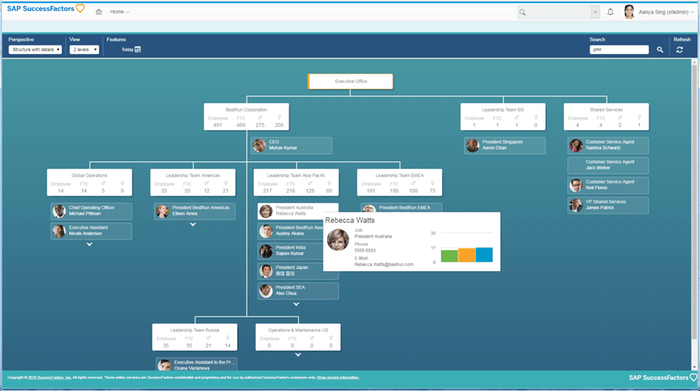The image size is (700, 391).
Task: Click the green bar in popup chart
Action: [449, 256]
